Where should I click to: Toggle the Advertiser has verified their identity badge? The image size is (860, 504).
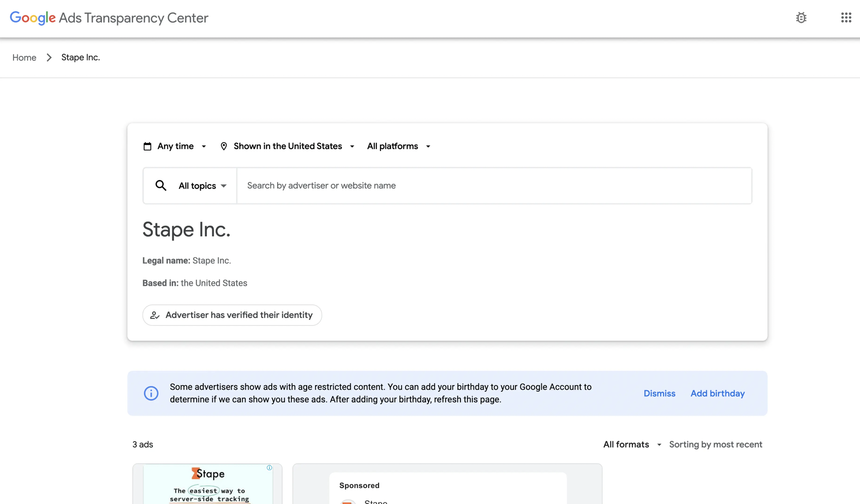(232, 315)
